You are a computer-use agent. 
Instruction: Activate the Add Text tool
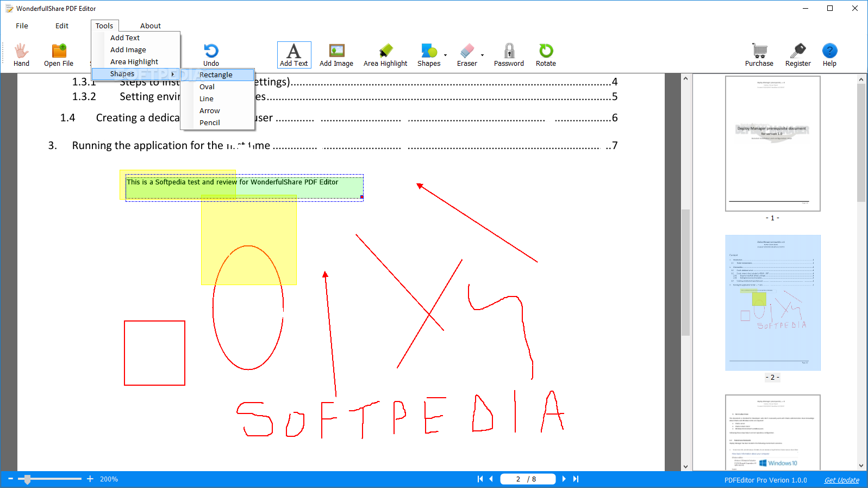coord(294,55)
